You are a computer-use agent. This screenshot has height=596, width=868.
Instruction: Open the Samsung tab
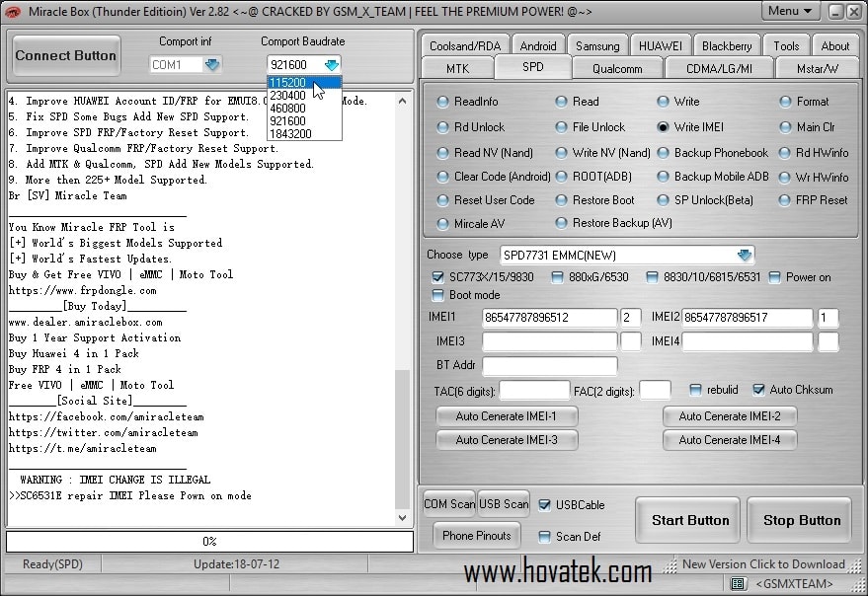coord(597,46)
